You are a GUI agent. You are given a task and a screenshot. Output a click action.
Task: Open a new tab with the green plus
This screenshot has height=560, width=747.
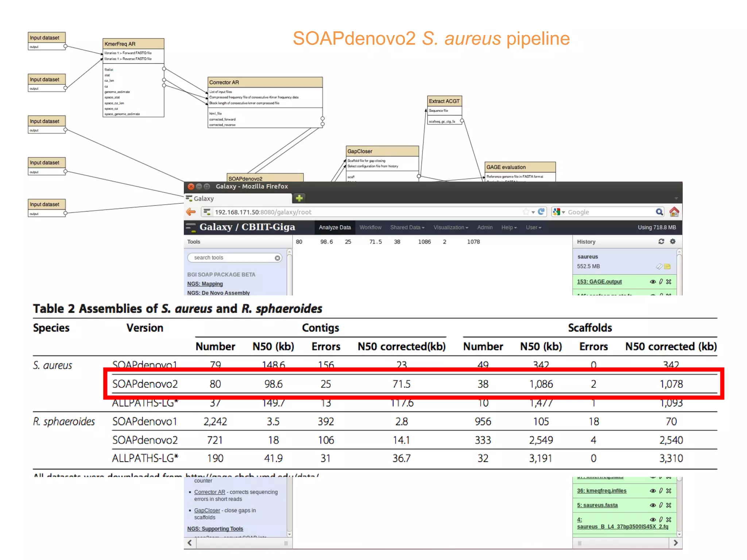tap(299, 198)
